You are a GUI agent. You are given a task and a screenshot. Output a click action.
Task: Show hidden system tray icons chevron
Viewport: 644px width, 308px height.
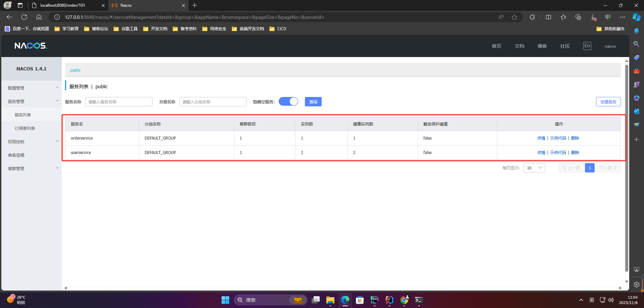(x=581, y=300)
